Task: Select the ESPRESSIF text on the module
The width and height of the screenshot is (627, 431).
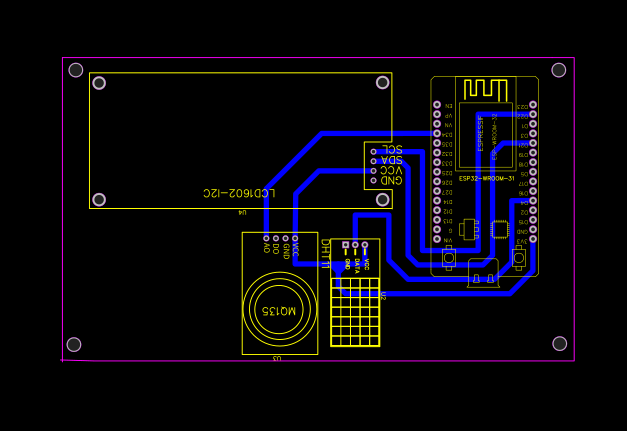Action: pyautogui.click(x=480, y=134)
